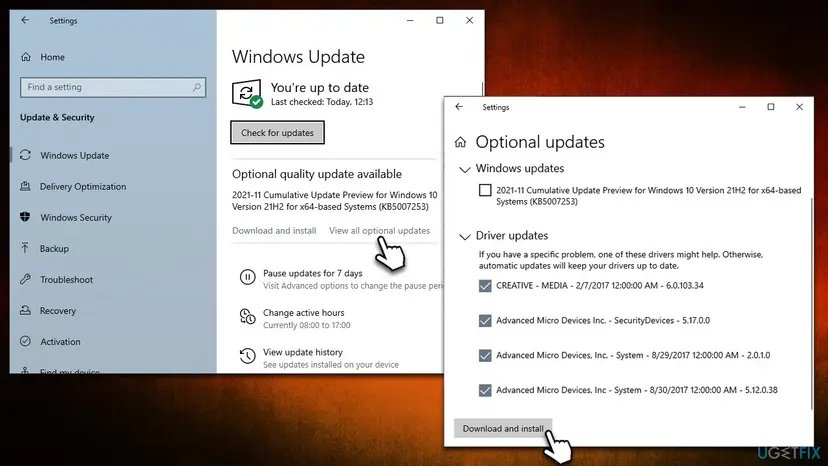
Task: Go back in Optional updates window
Action: tap(459, 107)
